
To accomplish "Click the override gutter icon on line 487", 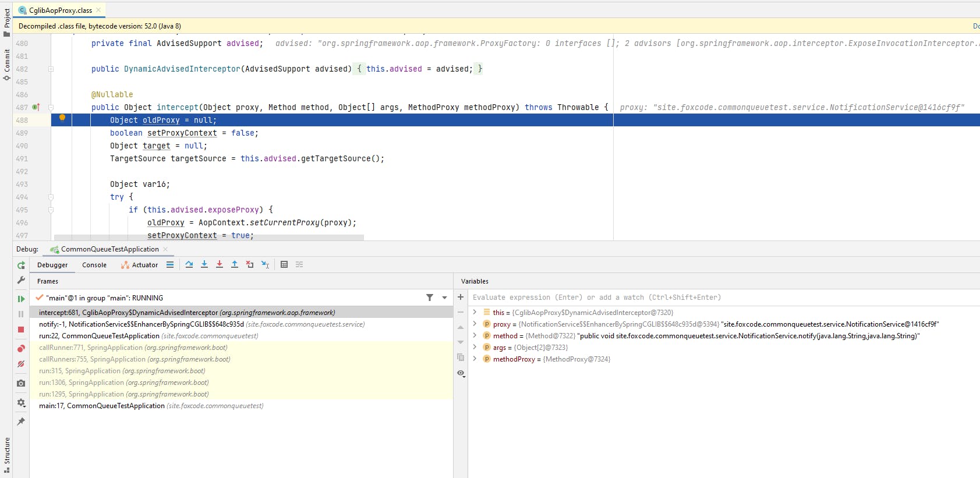I will (x=36, y=107).
